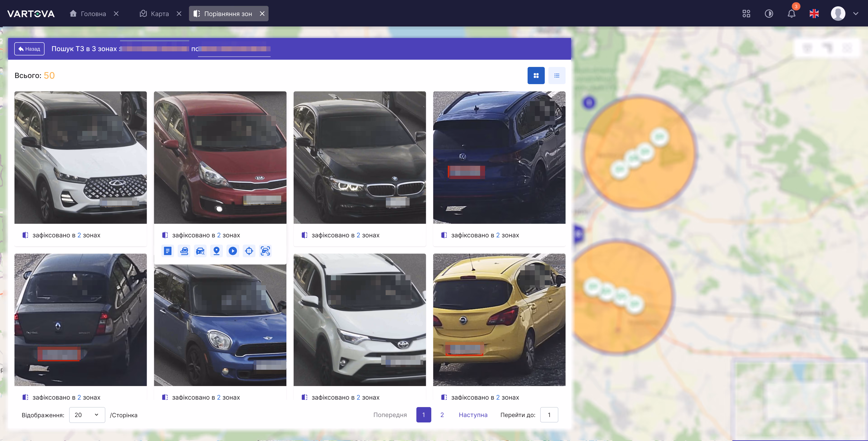The image size is (868, 441).
Task: Click 'зафіксовано в 2 зонах' under black BMW
Action: (x=345, y=235)
